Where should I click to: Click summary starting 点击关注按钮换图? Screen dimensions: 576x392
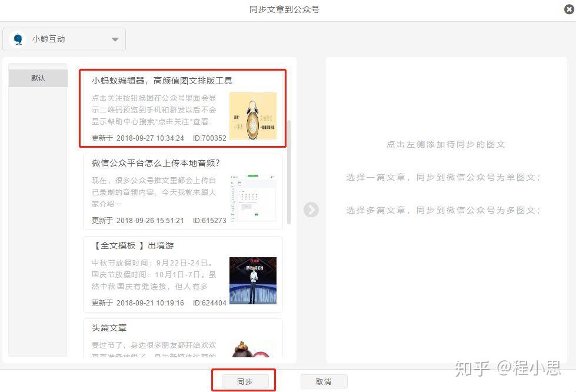154,110
